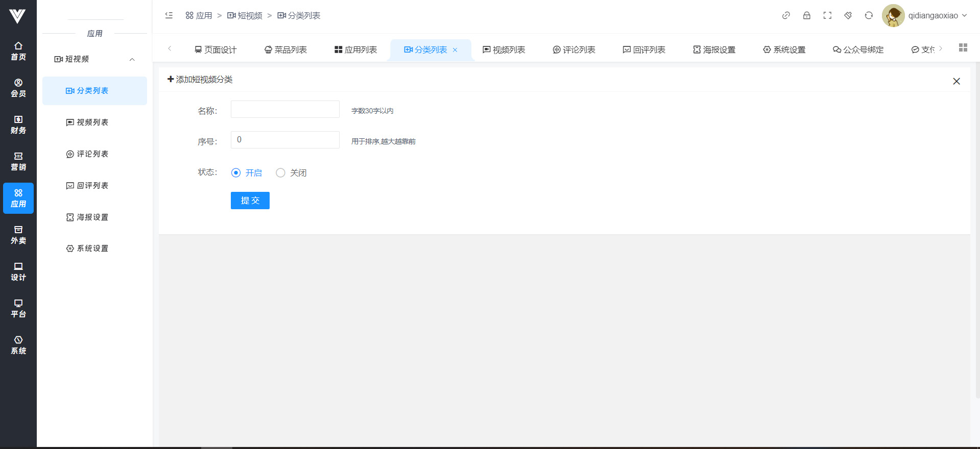Click the 名称 name input field
Image resolution: width=980 pixels, height=449 pixels.
tap(285, 109)
